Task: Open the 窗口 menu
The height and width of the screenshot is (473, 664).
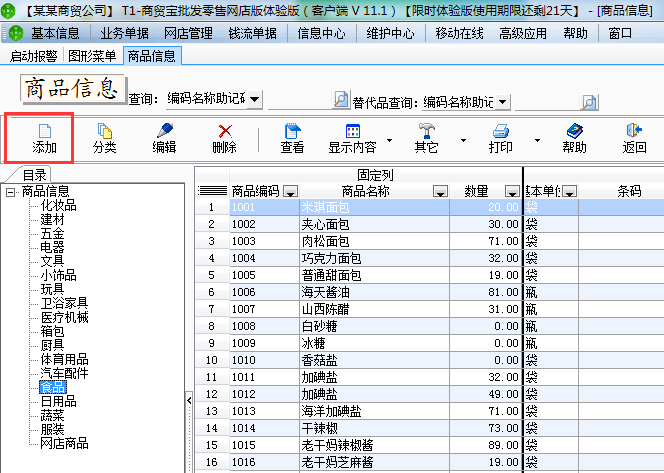Action: point(620,33)
